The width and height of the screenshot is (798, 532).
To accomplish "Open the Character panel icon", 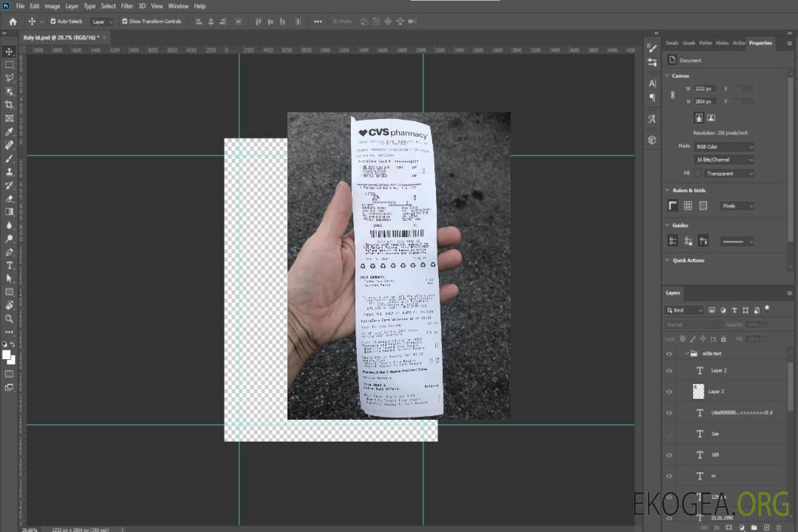I will 652,83.
